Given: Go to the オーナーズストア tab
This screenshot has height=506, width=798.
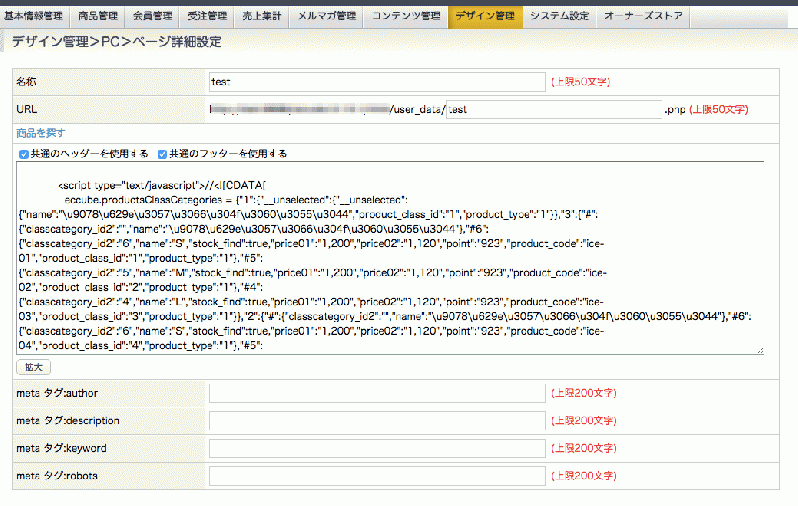Looking at the screenshot, I should click(x=643, y=16).
